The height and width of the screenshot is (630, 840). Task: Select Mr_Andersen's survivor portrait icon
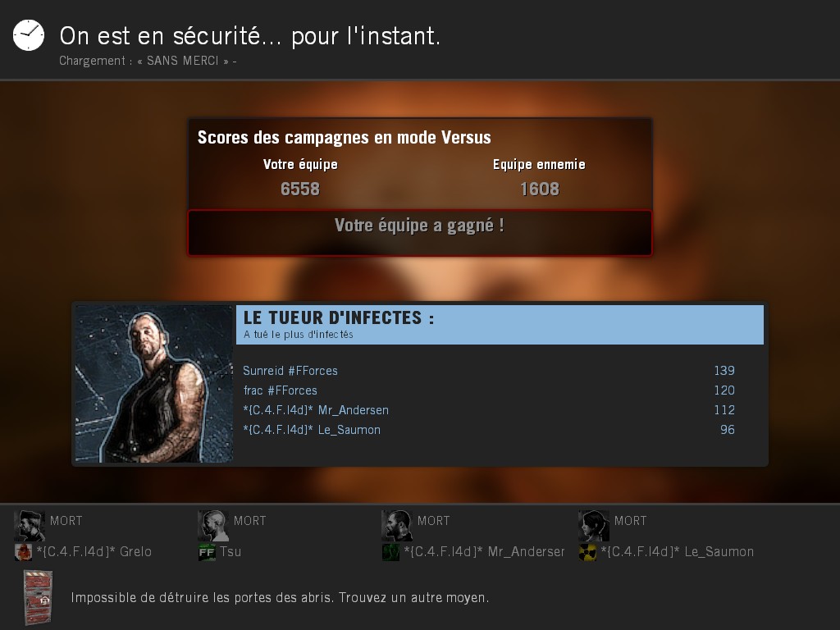[396, 526]
